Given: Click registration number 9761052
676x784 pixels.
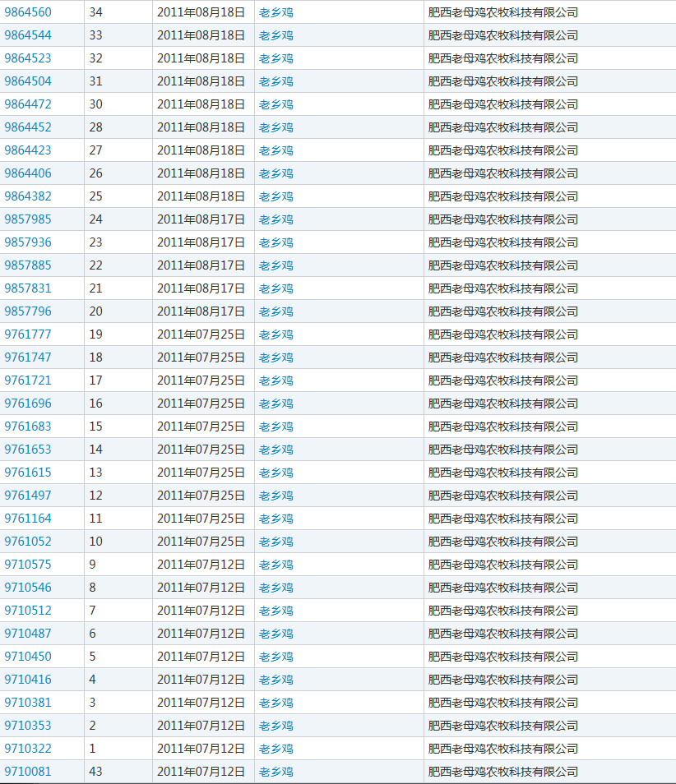Looking at the screenshot, I should pyautogui.click(x=28, y=542).
